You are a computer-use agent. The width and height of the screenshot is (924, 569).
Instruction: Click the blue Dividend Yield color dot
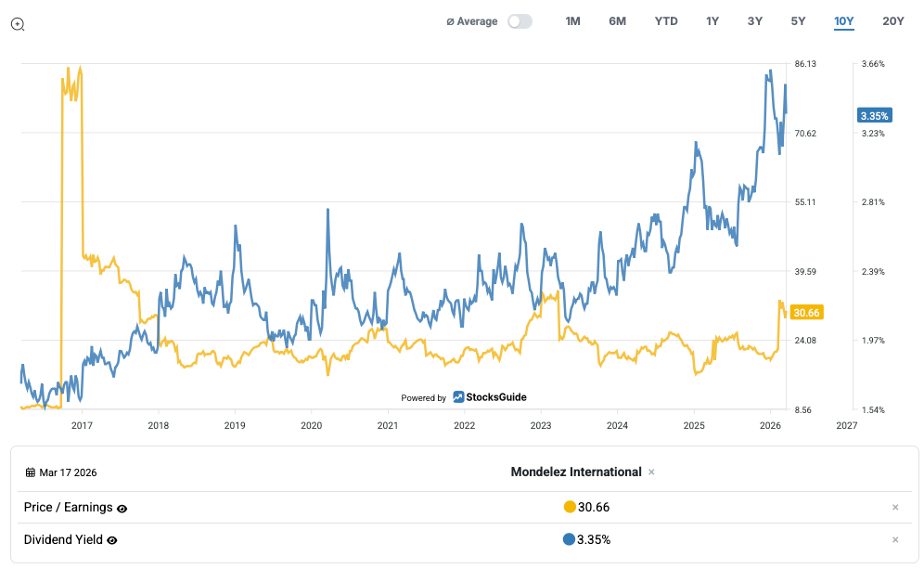pos(569,540)
